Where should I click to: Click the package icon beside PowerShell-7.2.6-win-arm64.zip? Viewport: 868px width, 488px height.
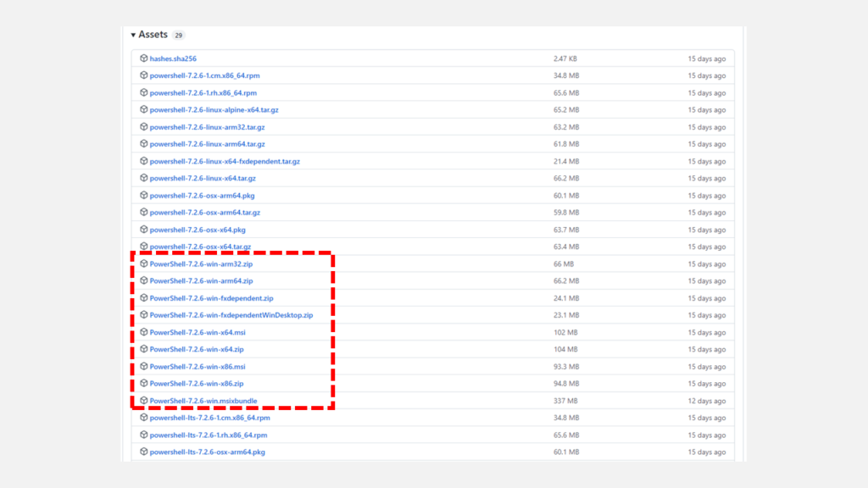144,280
